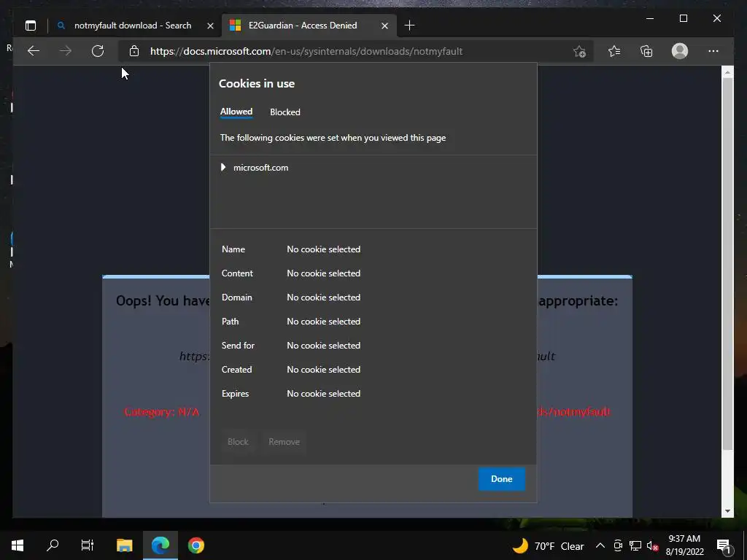The image size is (747, 560).
Task: Open the clock showing 9:37 AM
Action: 684,545
